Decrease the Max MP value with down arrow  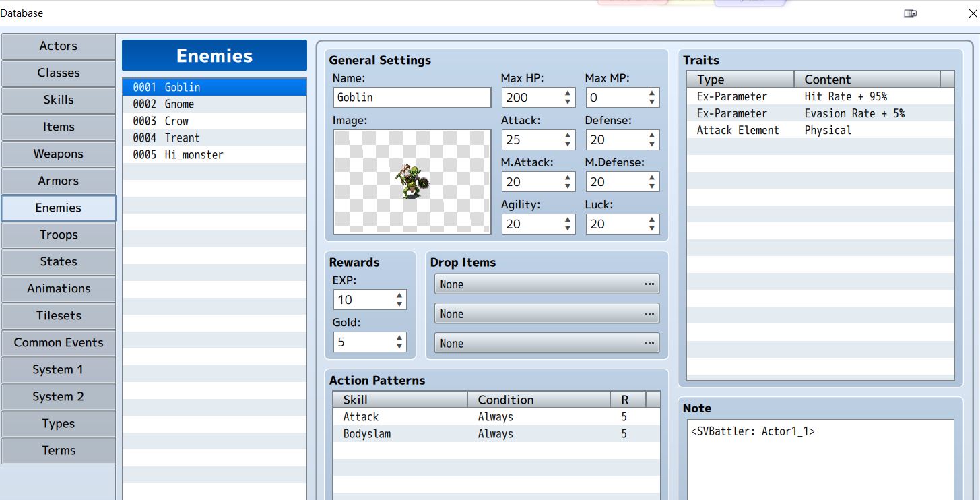(652, 102)
